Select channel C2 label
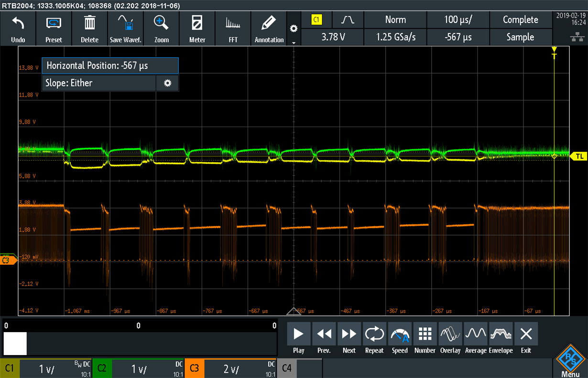The height and width of the screenshot is (378, 588). tap(102, 369)
